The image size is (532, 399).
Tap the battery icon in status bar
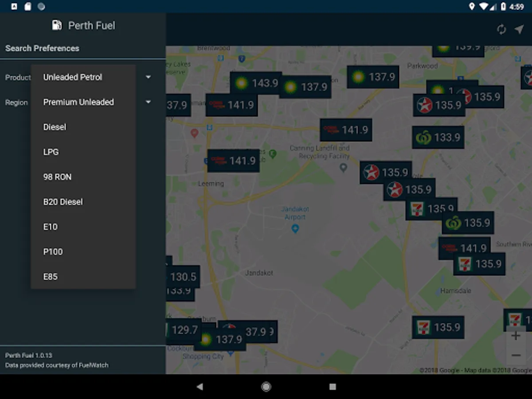coord(503,6)
